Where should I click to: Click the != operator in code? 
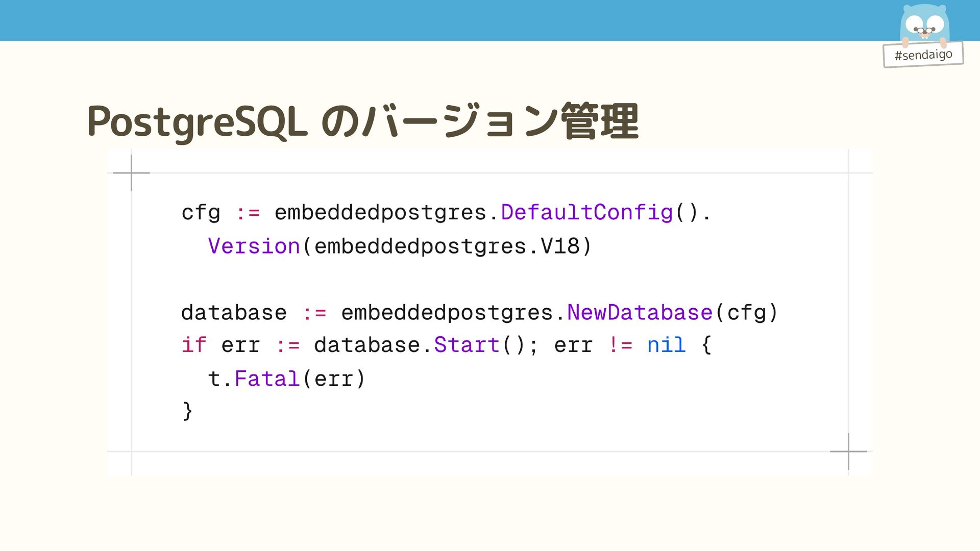pos(620,345)
